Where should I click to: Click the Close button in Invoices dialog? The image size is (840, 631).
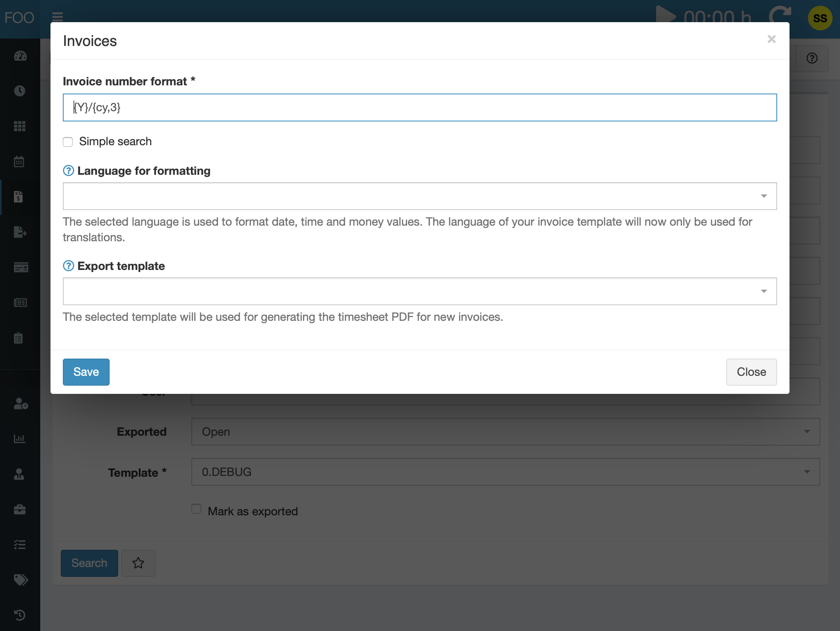point(751,372)
